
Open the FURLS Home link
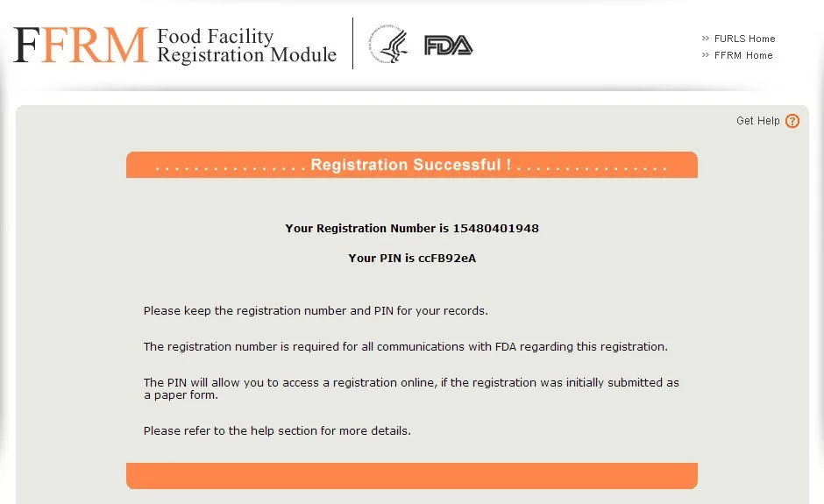[744, 39]
